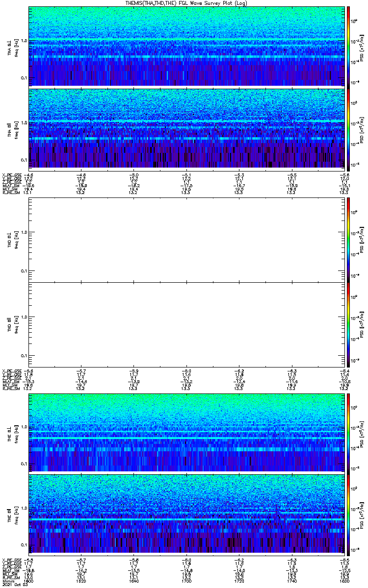This screenshot has width=368, height=588.
Task: Click the '1720' time tick label at the bottom
Action: click(x=239, y=581)
